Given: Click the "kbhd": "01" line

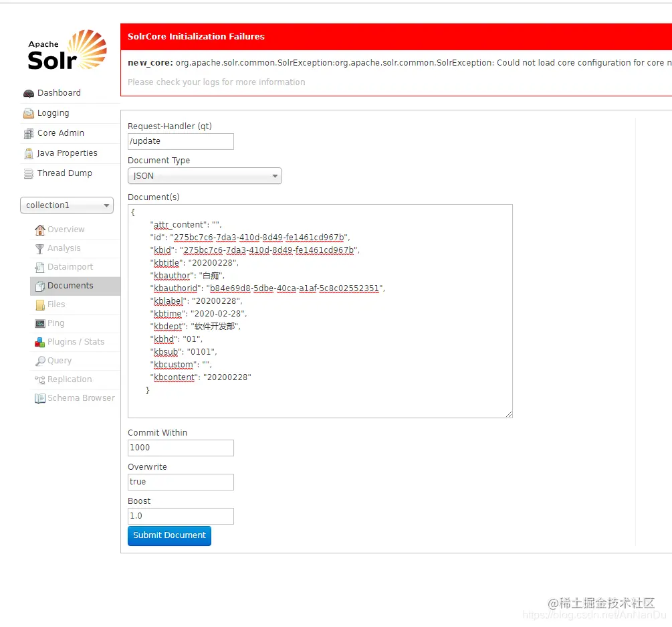Looking at the screenshot, I should coord(176,339).
